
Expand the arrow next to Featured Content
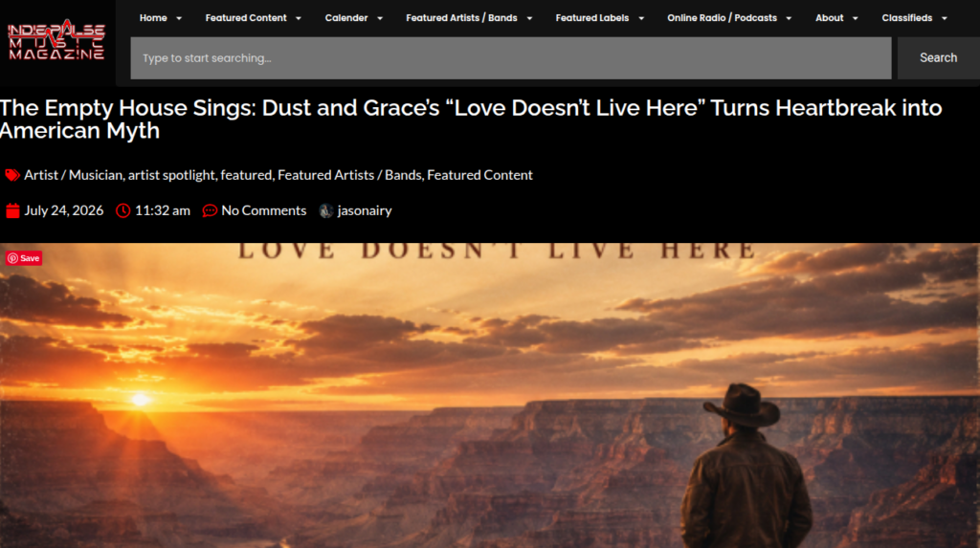click(x=299, y=19)
